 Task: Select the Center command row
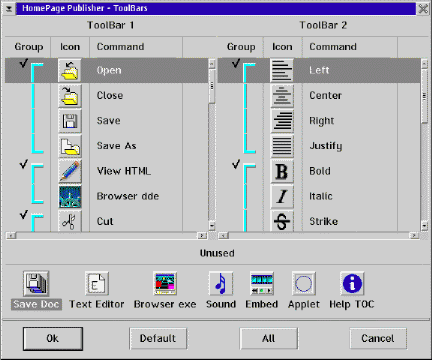pyautogui.click(x=319, y=96)
